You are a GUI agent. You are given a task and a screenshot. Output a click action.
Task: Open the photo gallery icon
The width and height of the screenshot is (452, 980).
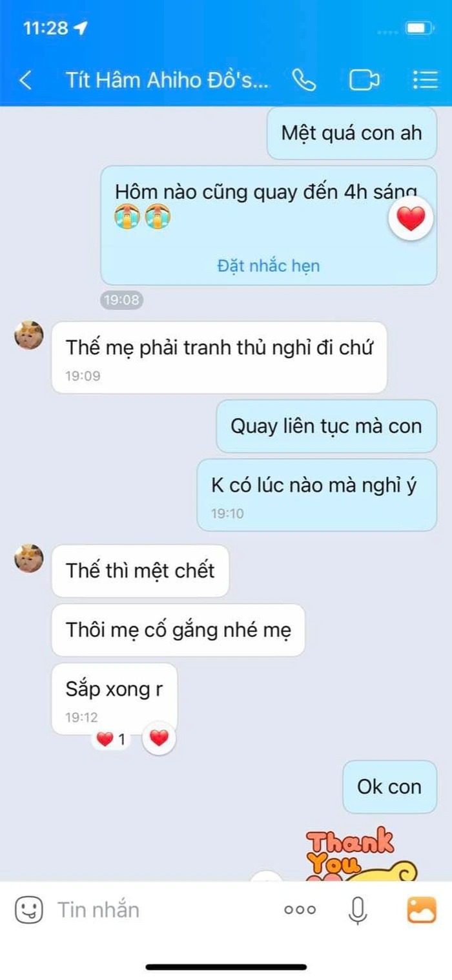click(421, 910)
